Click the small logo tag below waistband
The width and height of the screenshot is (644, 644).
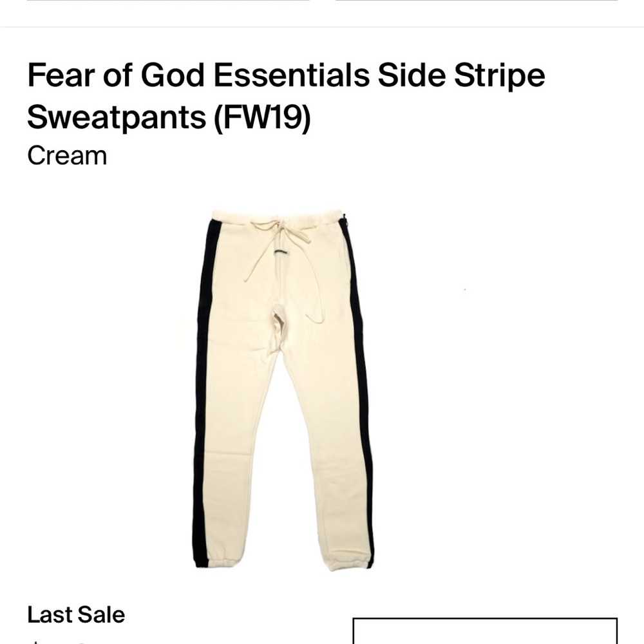[x=281, y=252]
